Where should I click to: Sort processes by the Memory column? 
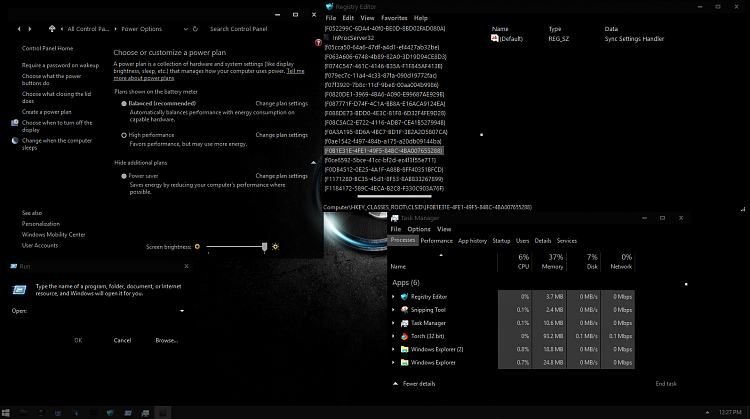click(x=552, y=261)
